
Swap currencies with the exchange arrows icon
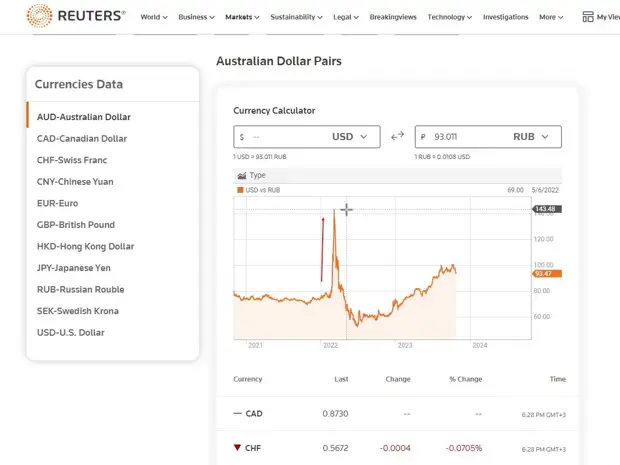[x=397, y=136]
